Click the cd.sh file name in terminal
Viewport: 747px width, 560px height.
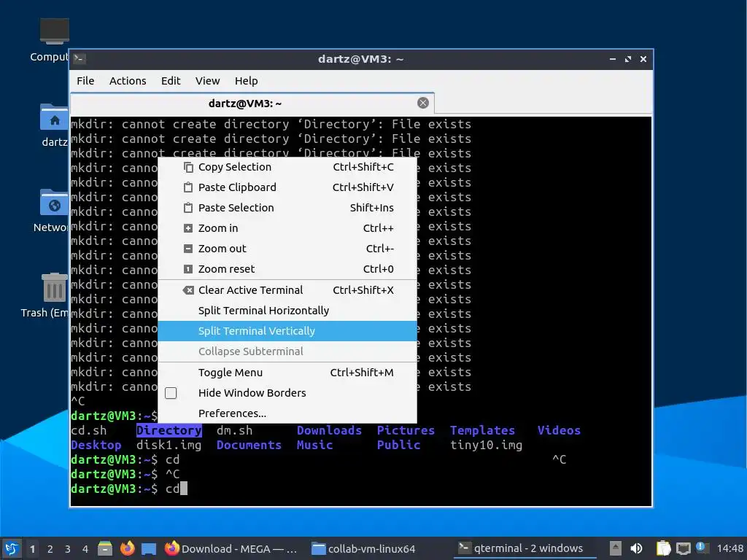click(88, 430)
